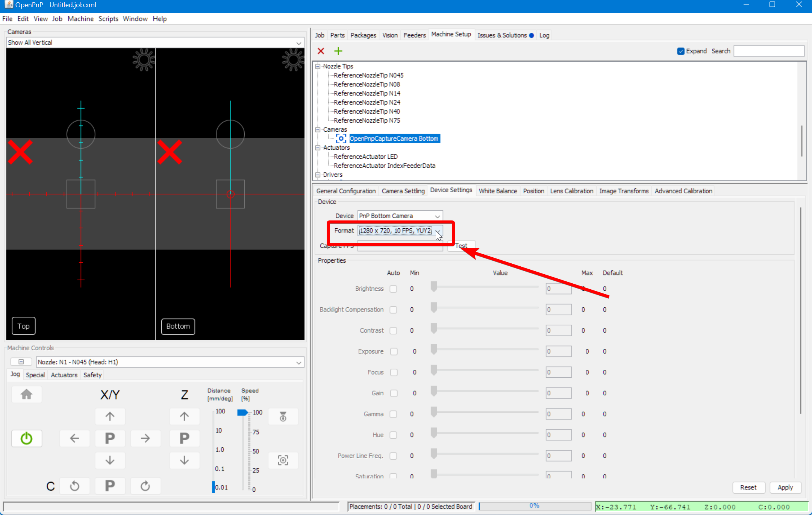Screen dimensions: 812x515
Task: Click the home icon to home the machine
Action: (x=26, y=394)
